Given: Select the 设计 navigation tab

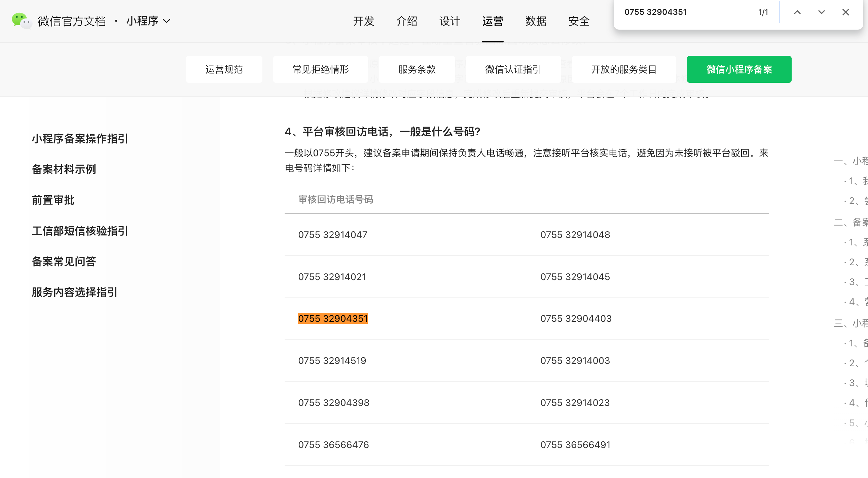Looking at the screenshot, I should coord(450,21).
